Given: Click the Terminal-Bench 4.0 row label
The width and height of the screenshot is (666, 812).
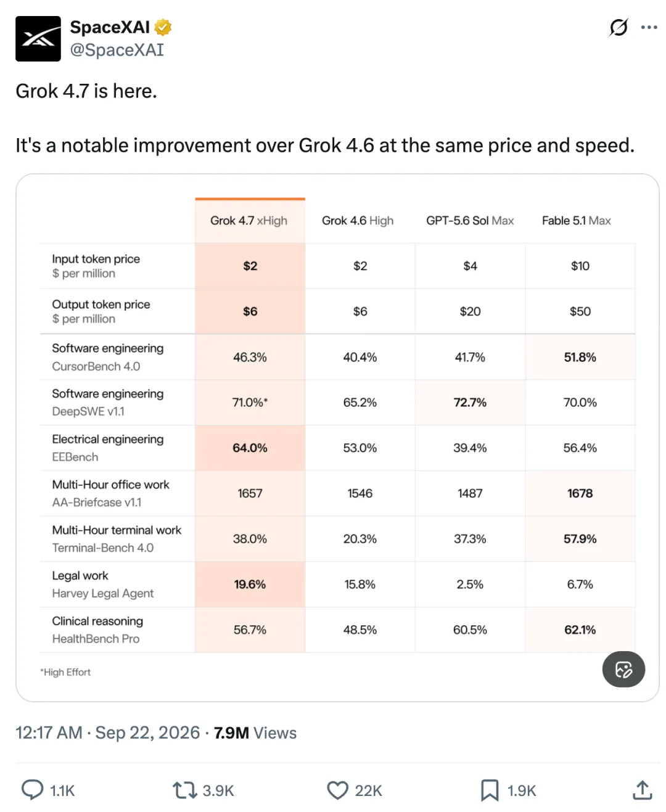Looking at the screenshot, I should tap(103, 547).
